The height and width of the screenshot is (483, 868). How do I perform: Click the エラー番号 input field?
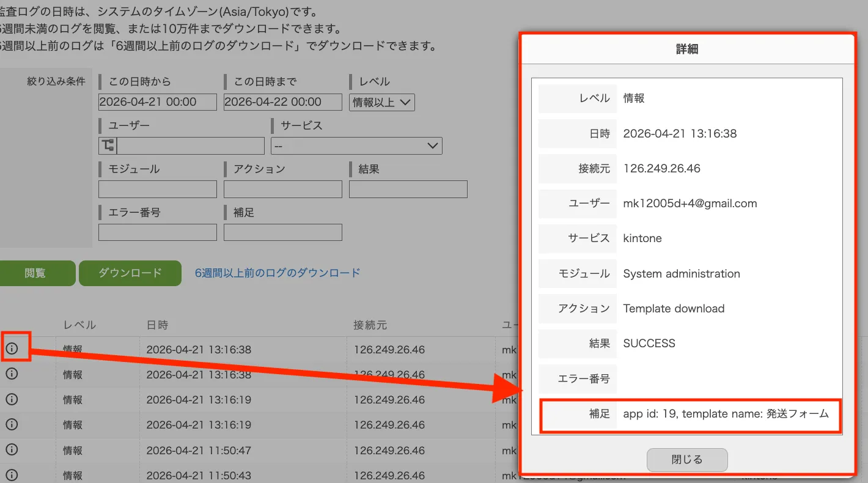tap(157, 232)
